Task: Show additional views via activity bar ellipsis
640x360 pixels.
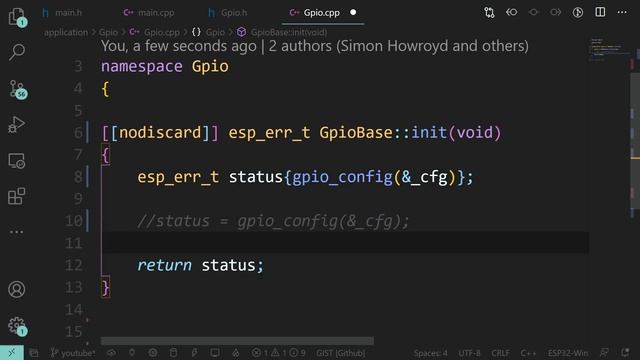Action: 17,232
